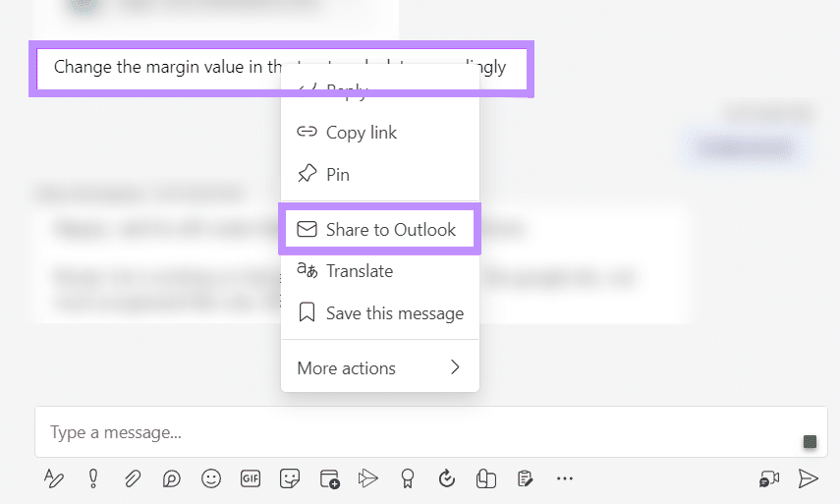This screenshot has height=504, width=840.
Task: Send the message with arrow icon
Action: point(808,478)
